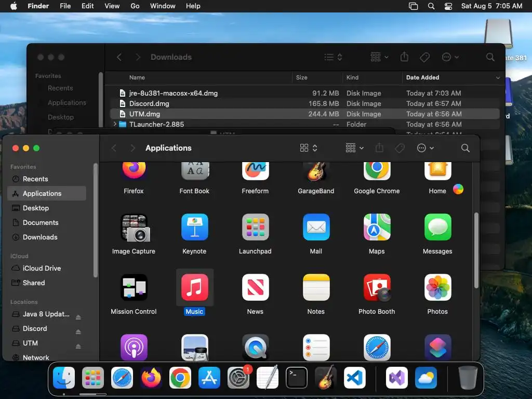Open the Firefox app in Applications
Screen dimensions: 532x399
[x=134, y=170]
